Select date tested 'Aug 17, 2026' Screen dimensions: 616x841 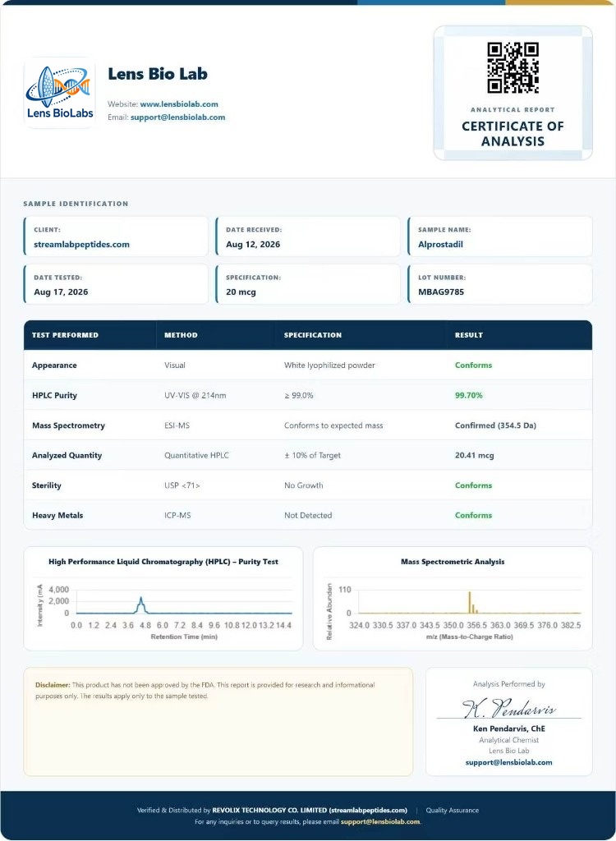click(x=61, y=292)
